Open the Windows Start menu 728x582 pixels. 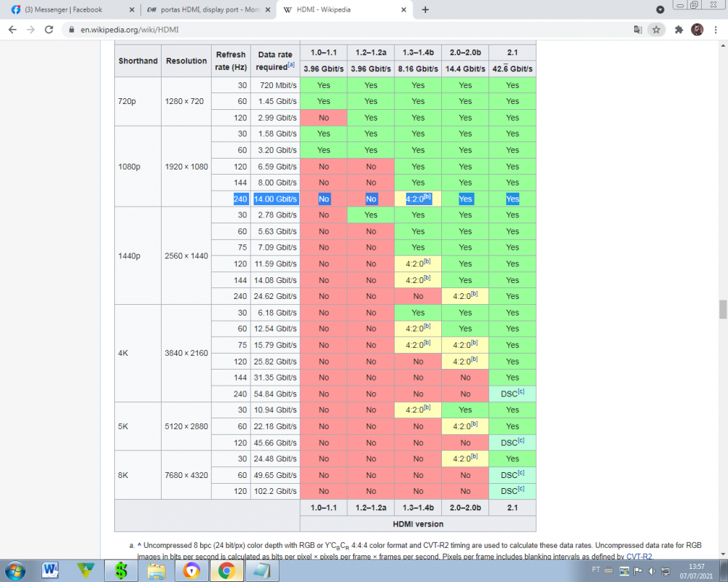(x=15, y=570)
